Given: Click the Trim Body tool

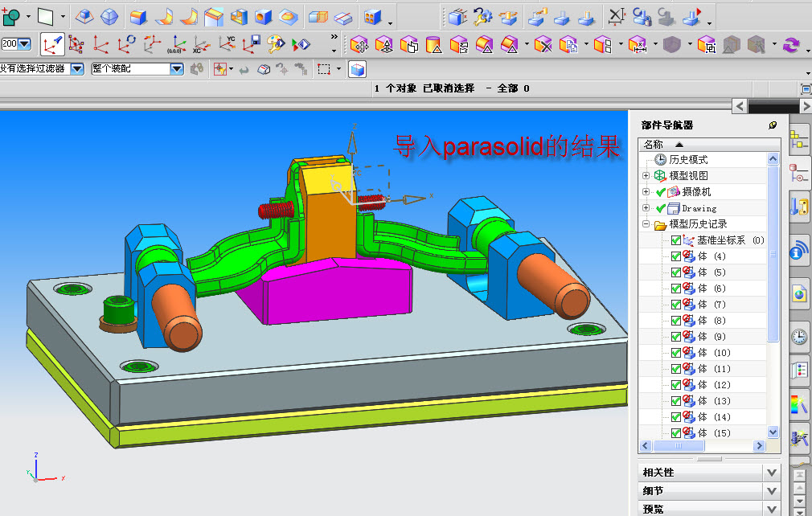Looking at the screenshot, I should click(318, 17).
